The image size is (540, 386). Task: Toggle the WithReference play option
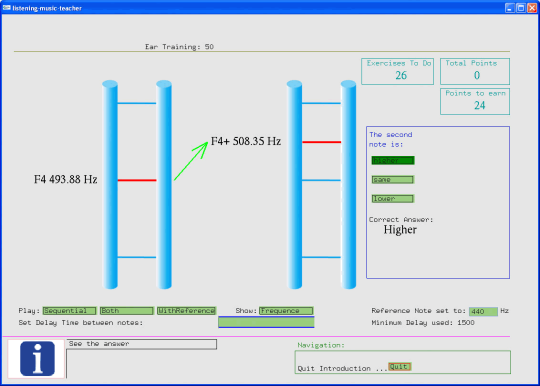click(x=186, y=311)
